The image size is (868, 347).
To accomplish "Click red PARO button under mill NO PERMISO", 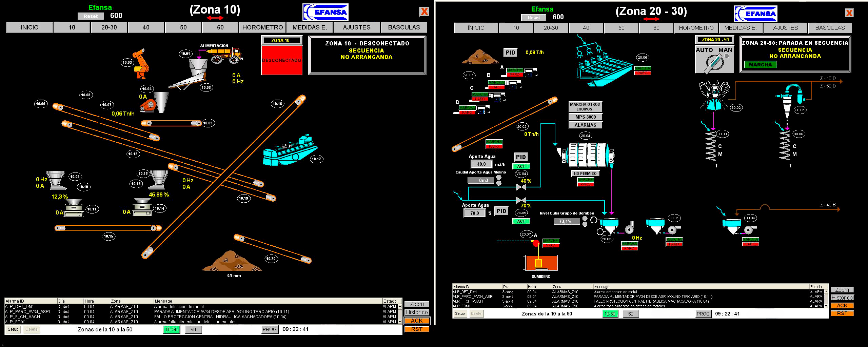I will 586,185.
